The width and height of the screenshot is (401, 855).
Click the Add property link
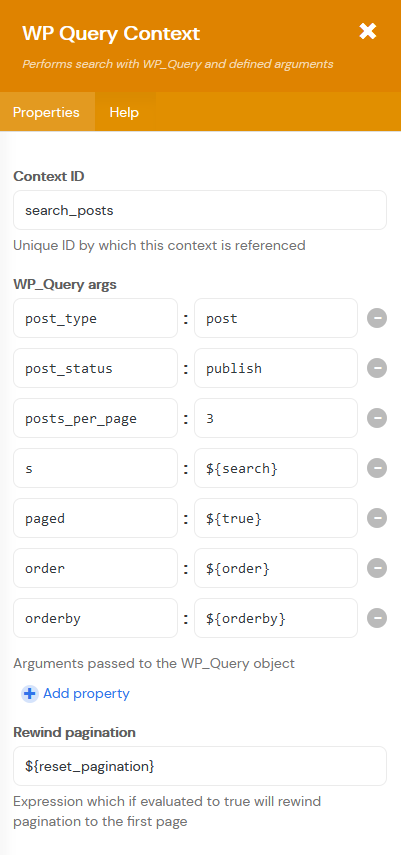pos(86,694)
